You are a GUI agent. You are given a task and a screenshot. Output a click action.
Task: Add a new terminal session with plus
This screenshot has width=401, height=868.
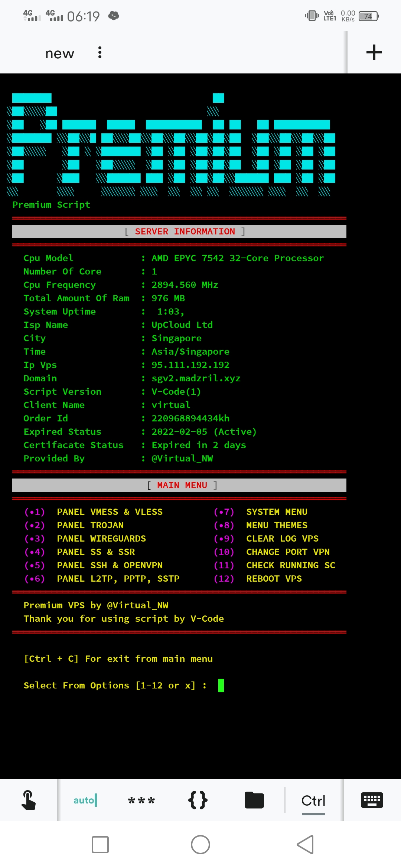374,52
